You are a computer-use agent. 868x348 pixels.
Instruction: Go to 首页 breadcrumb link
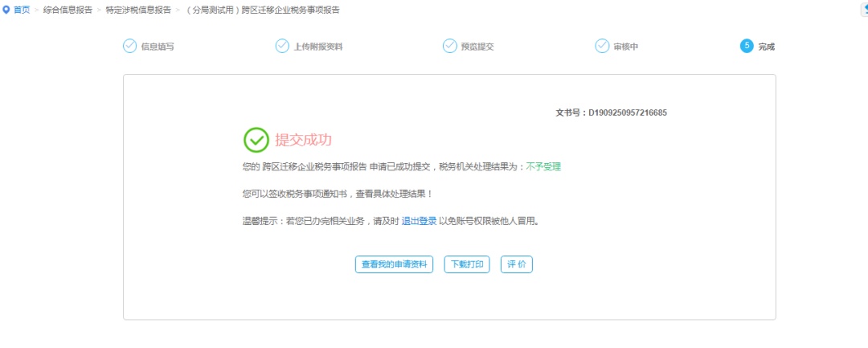[22, 10]
